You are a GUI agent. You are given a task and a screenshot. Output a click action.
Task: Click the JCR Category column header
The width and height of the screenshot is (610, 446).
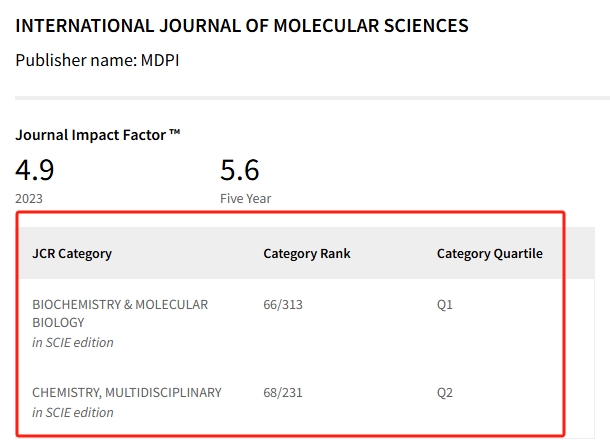[72, 253]
